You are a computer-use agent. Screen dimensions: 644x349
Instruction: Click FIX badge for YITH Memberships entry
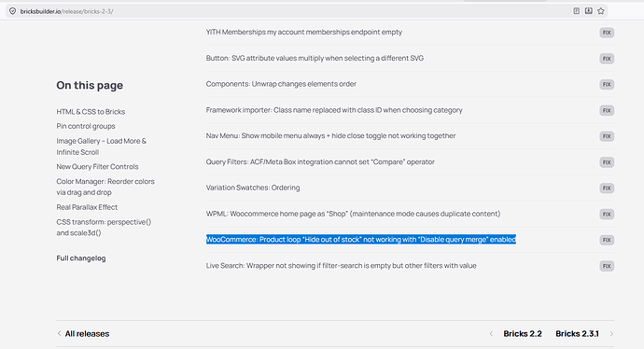click(607, 33)
